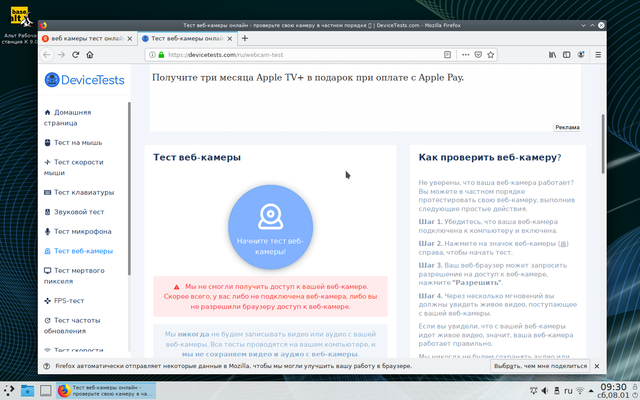Activate Firefox window in taskbar
The height and width of the screenshot is (400, 640).
tap(106, 391)
